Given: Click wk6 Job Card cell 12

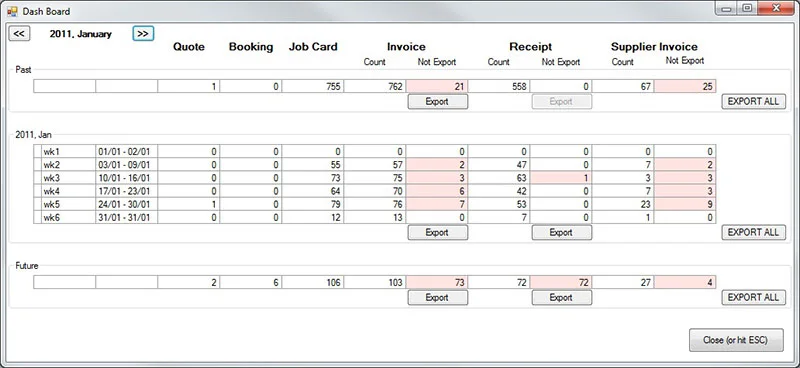Looking at the screenshot, I should [x=313, y=218].
